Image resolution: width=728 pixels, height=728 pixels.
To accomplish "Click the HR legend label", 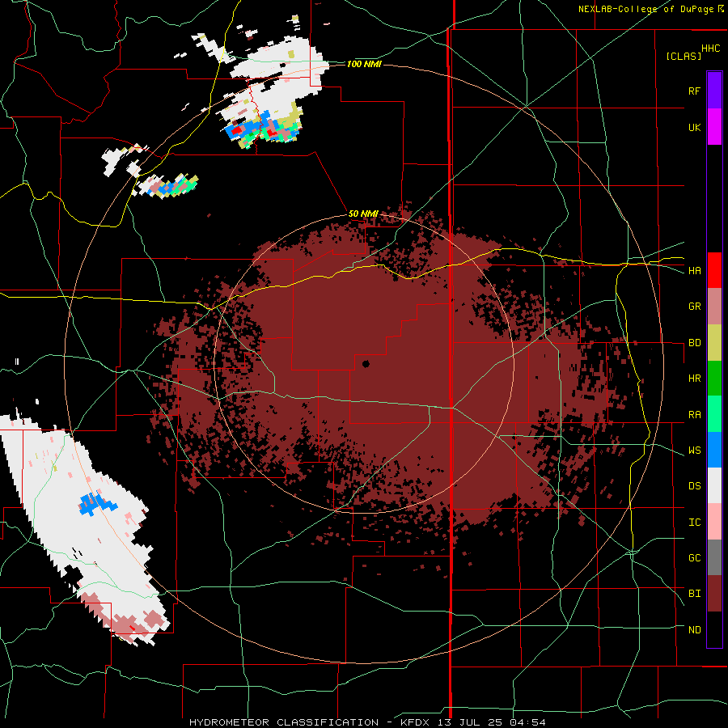I will pyautogui.click(x=694, y=379).
